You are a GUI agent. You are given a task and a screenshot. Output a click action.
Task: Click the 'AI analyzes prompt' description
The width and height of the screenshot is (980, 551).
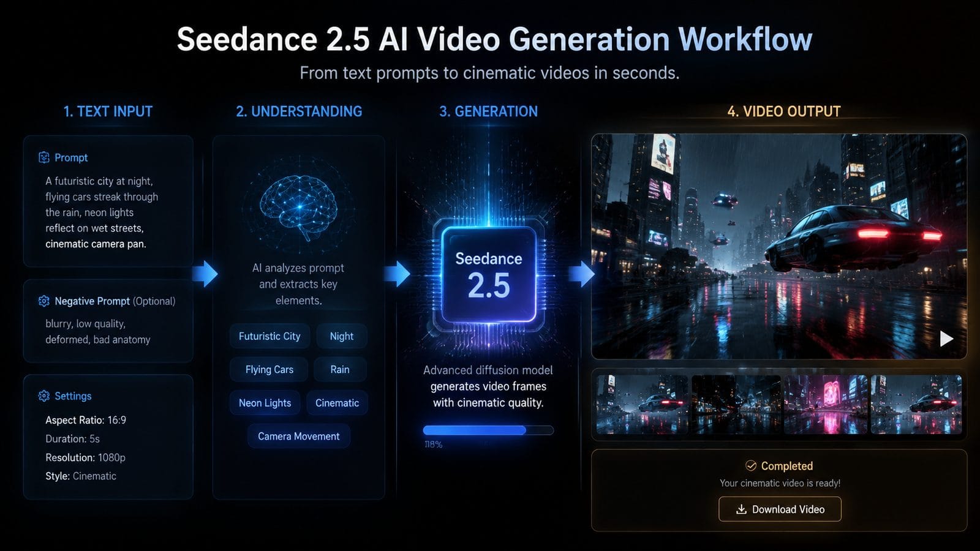[x=298, y=284]
